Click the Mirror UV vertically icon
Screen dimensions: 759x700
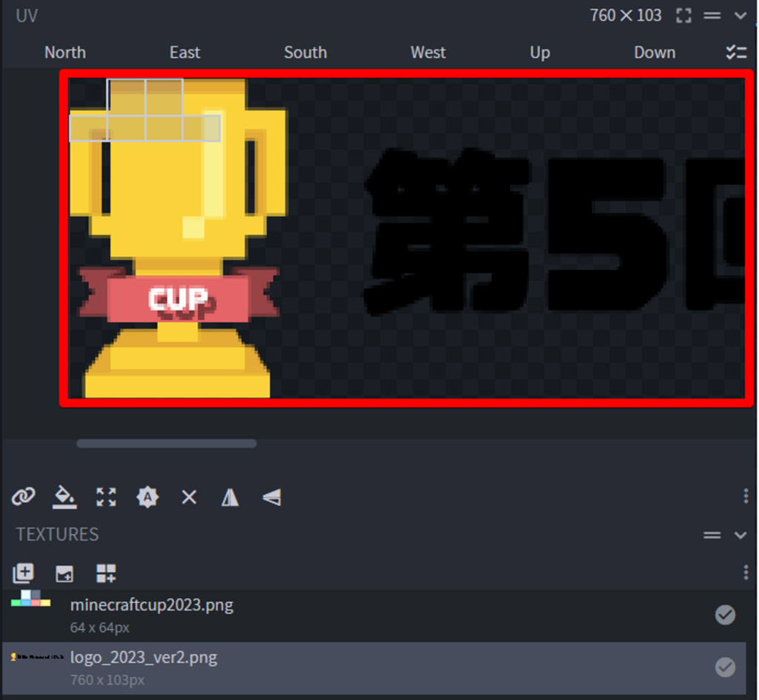272,497
